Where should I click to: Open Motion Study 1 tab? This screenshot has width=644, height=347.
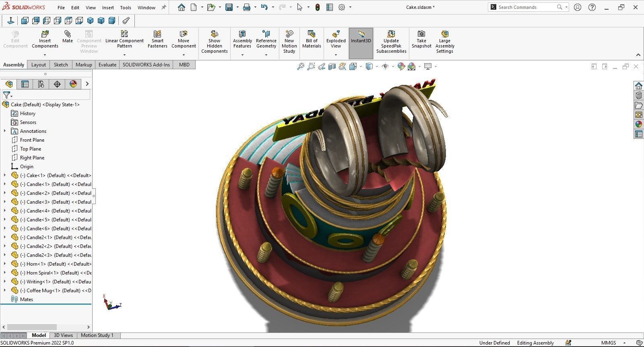[97, 335]
